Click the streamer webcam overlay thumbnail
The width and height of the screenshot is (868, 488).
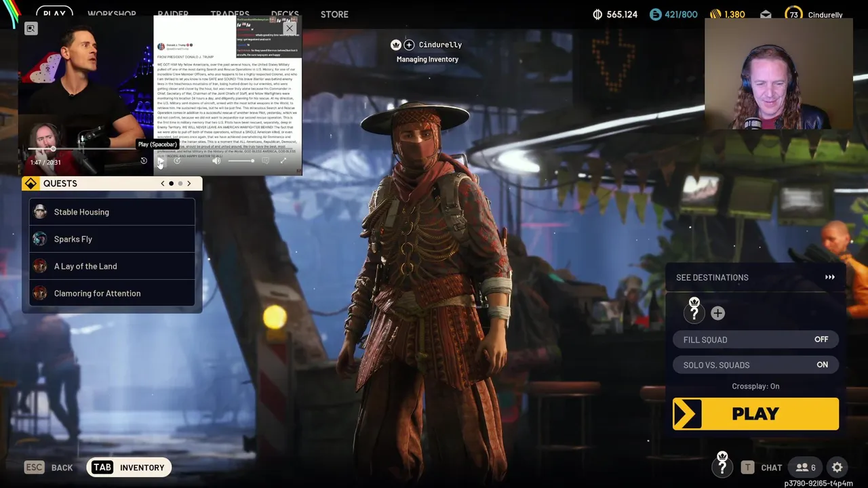coord(778,73)
